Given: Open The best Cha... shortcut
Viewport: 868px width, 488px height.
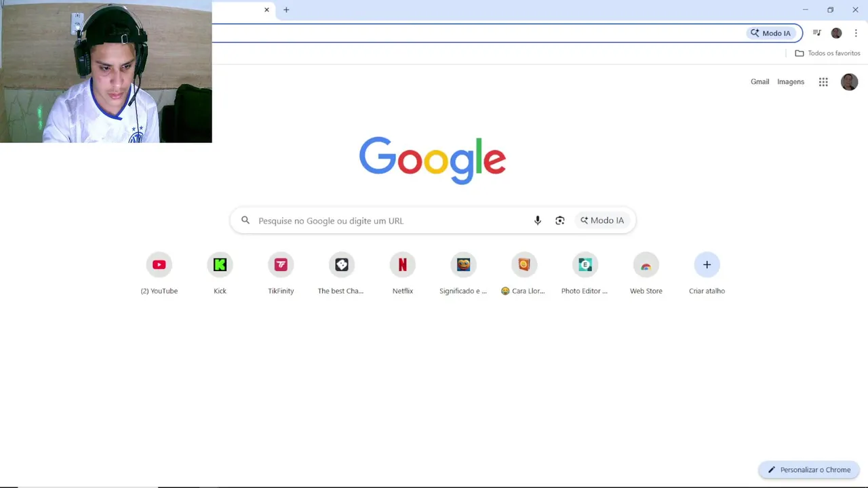Looking at the screenshot, I should [341, 274].
